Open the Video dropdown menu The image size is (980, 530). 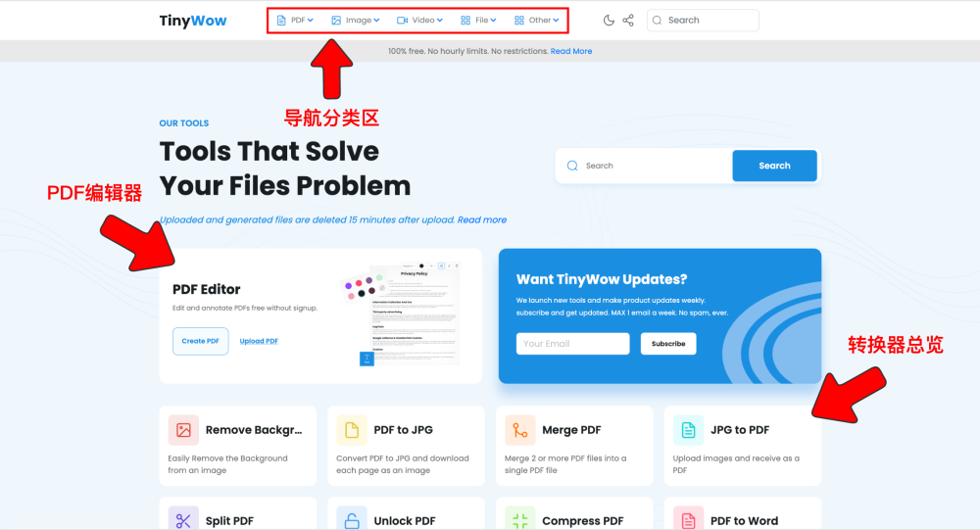point(419,20)
